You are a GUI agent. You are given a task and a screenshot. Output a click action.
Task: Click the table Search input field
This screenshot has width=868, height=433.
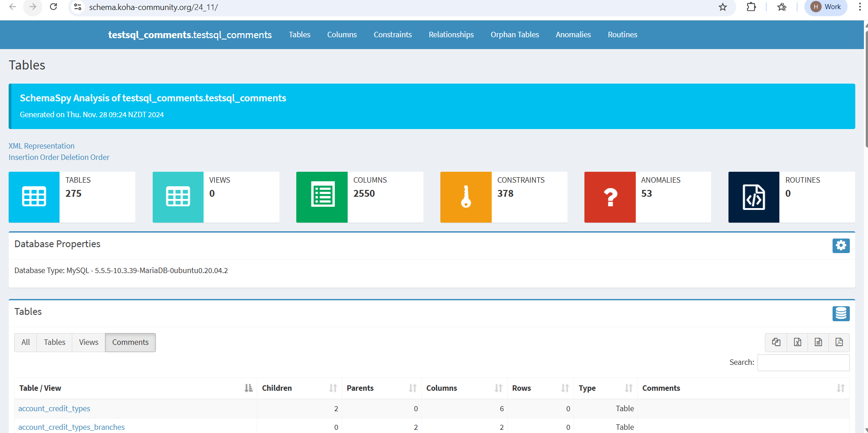[x=803, y=363]
